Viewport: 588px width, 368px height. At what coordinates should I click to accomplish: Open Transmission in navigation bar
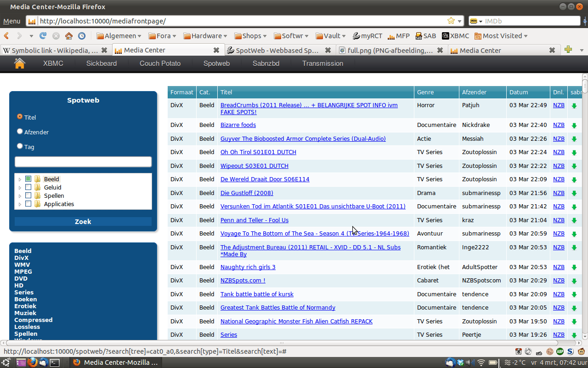tap(322, 63)
